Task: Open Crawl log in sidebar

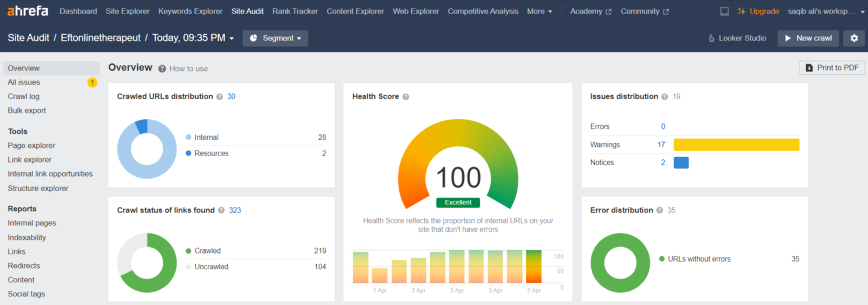Action: pyautogui.click(x=23, y=96)
